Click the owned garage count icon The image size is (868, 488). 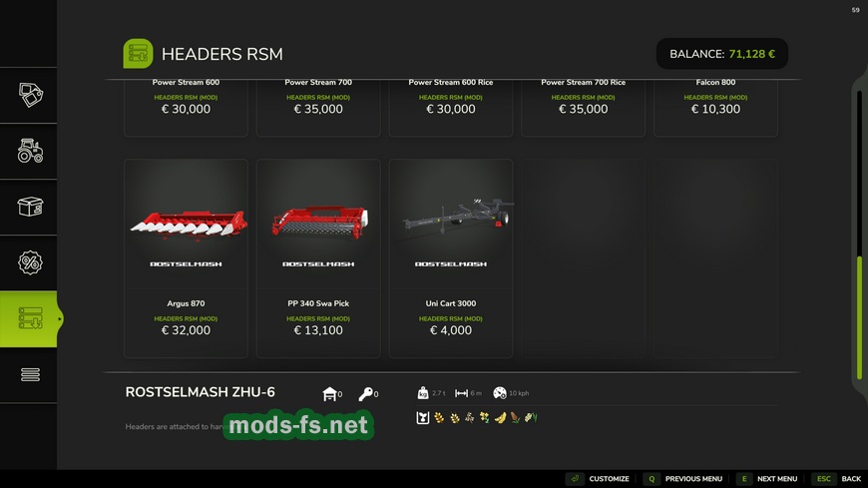(330, 394)
